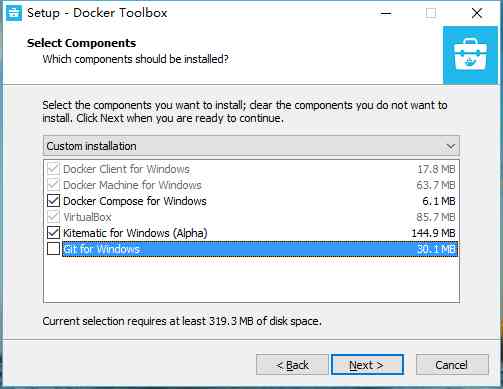Click the Docker Toolbox setup icon in title bar

(14, 13)
